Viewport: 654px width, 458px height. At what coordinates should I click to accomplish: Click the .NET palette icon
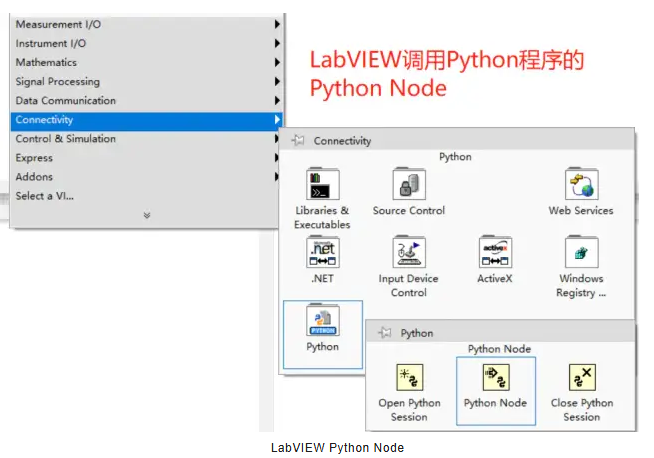click(322, 254)
